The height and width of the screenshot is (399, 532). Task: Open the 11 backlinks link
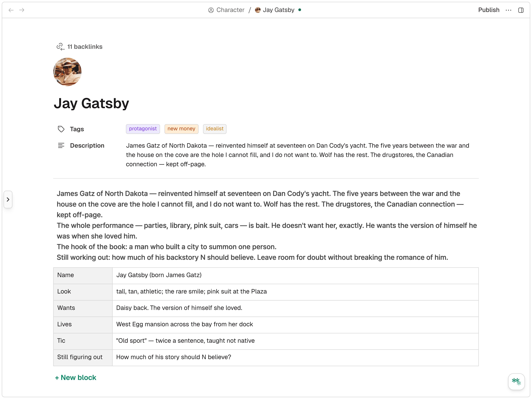[x=85, y=47]
